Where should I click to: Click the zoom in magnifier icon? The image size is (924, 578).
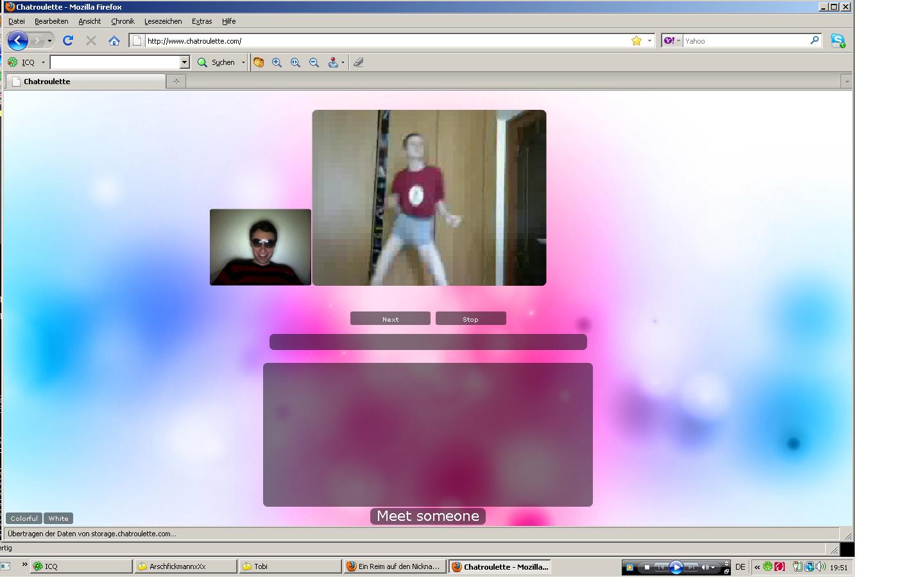[277, 62]
